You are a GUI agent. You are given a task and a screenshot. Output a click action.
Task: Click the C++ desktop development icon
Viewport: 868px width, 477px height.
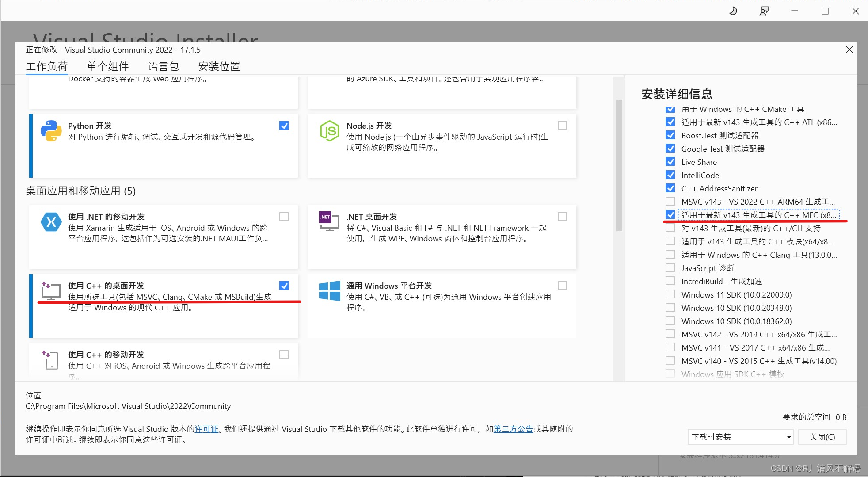coord(51,291)
